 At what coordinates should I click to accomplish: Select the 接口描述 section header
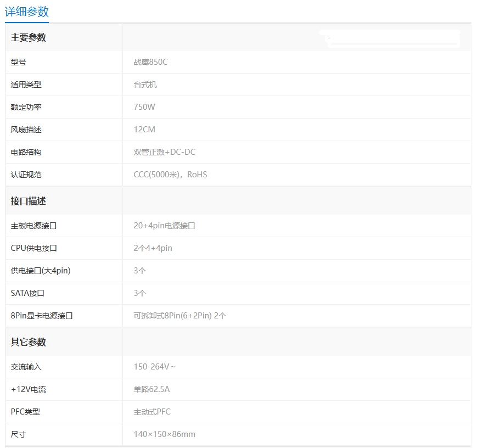pyautogui.click(x=29, y=201)
